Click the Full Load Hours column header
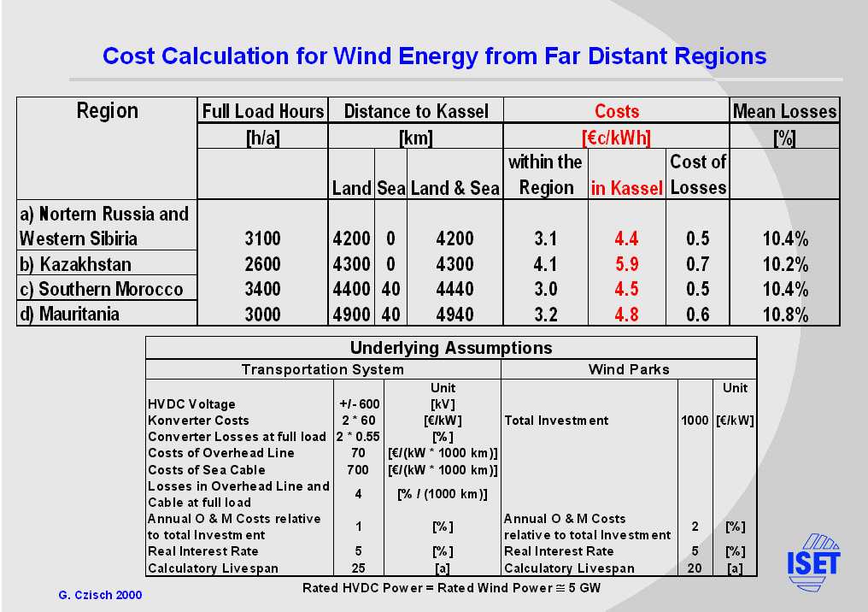The width and height of the screenshot is (868, 612). pyautogui.click(x=263, y=111)
